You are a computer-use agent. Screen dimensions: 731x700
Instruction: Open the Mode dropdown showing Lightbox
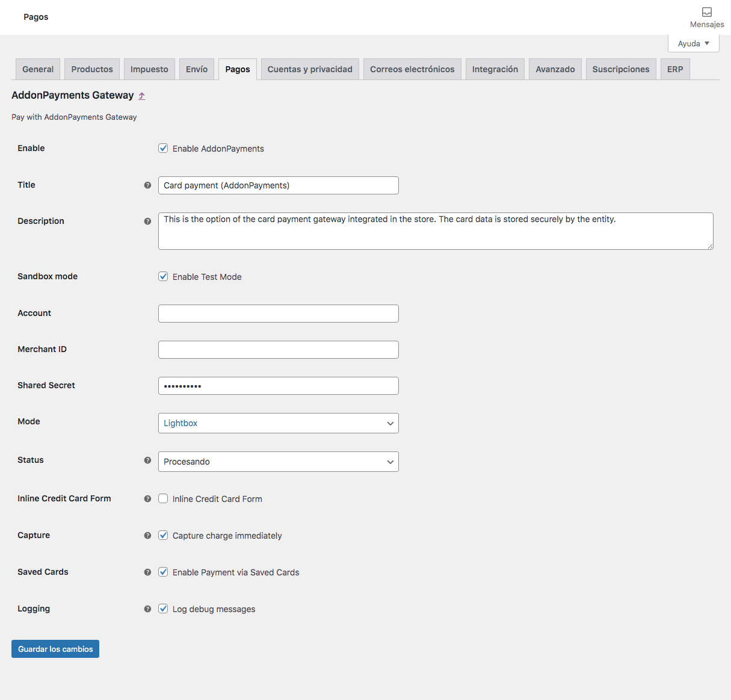278,423
